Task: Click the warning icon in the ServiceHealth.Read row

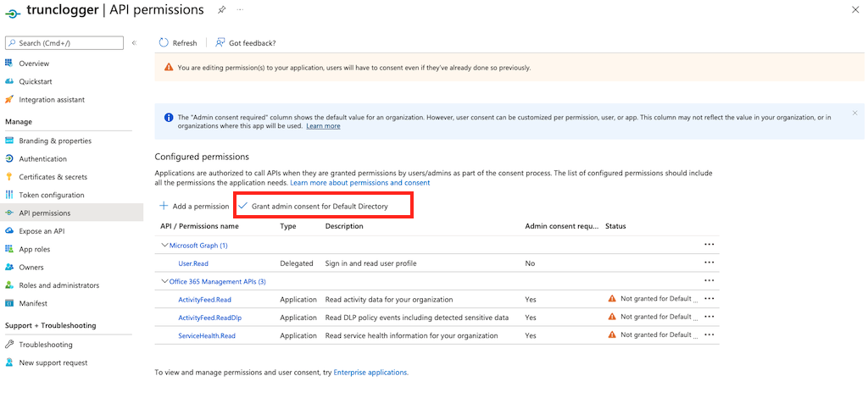Action: 612,334
